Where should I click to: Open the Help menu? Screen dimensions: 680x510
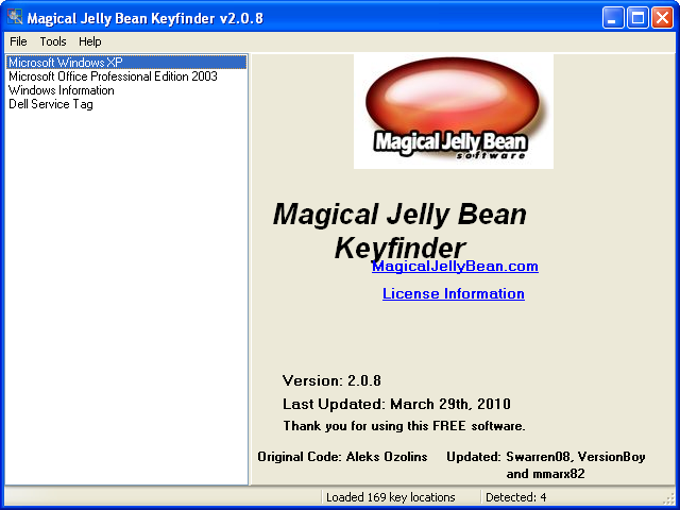(90, 42)
